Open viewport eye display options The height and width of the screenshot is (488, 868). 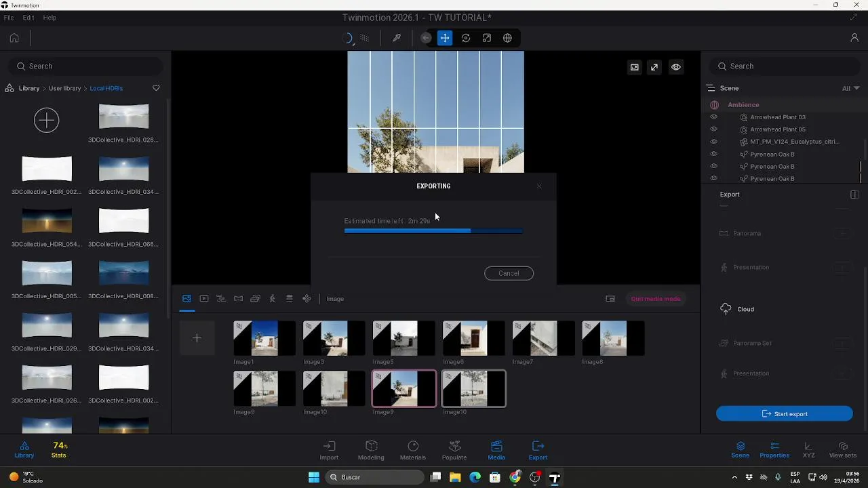pyautogui.click(x=676, y=67)
